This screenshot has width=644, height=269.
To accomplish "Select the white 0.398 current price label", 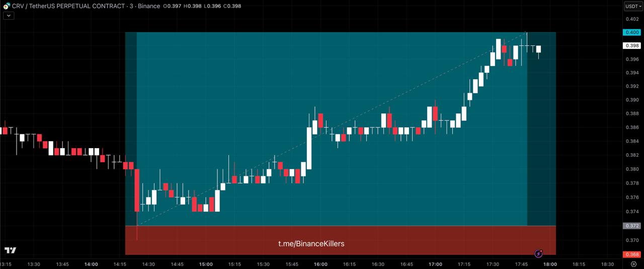I will [631, 45].
